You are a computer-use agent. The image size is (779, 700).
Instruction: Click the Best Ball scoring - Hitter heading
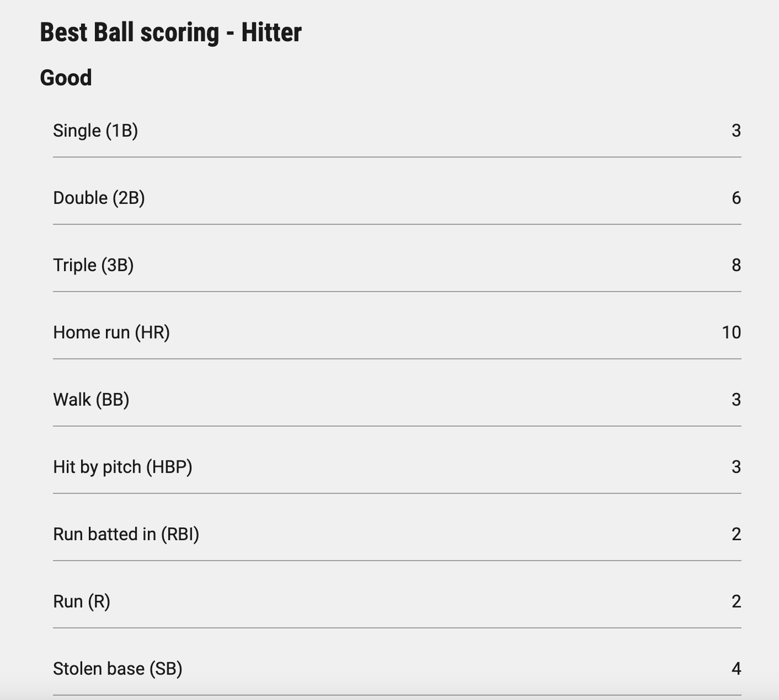170,32
